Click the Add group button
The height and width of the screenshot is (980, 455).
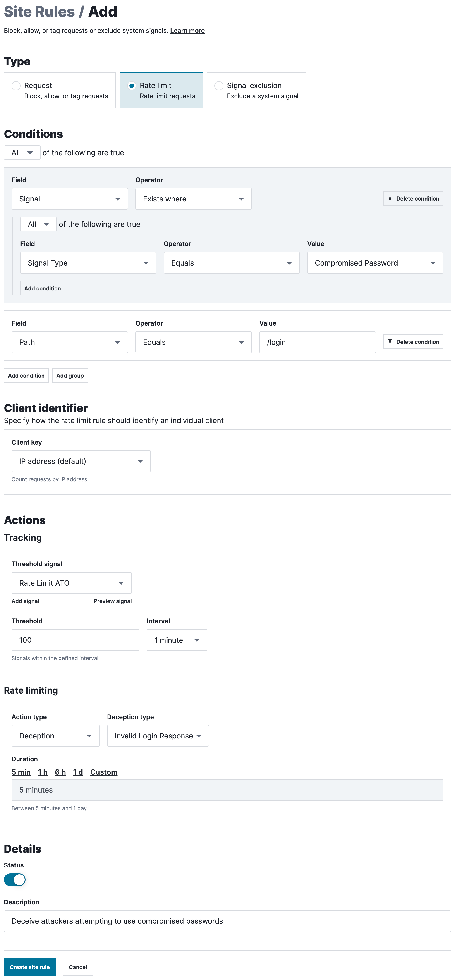[x=70, y=376]
